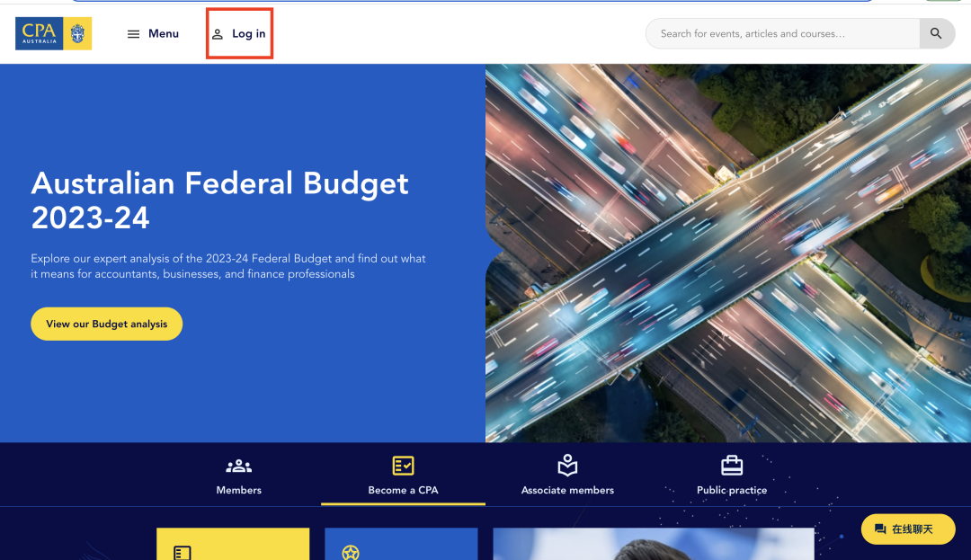Click the Australian Federal Budget 2023-24 heading

[x=220, y=200]
